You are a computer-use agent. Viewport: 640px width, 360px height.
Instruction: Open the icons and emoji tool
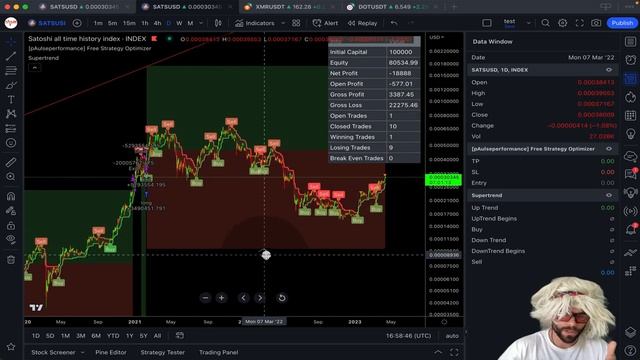[x=11, y=143]
